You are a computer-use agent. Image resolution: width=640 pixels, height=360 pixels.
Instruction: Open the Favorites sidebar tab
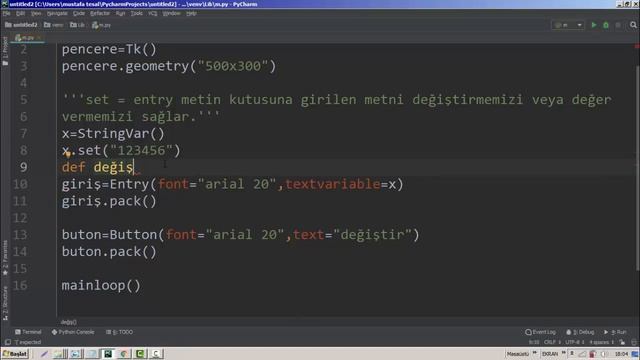coord(5,258)
